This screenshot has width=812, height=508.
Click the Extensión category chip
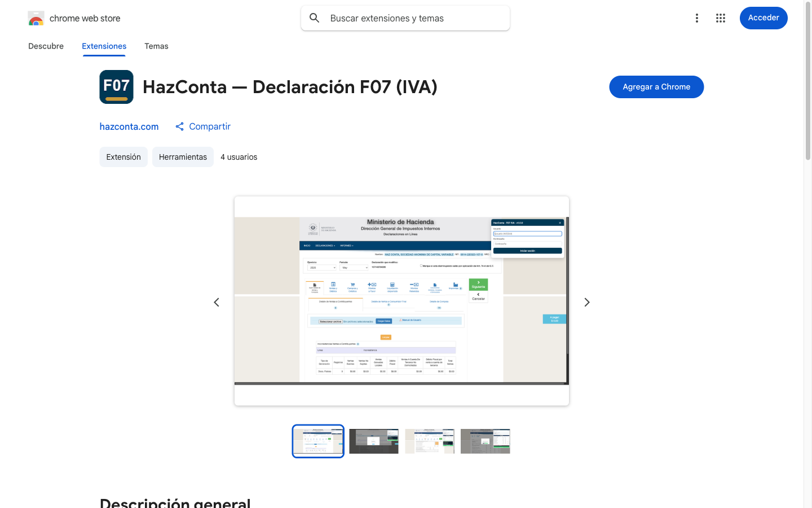[x=123, y=157]
